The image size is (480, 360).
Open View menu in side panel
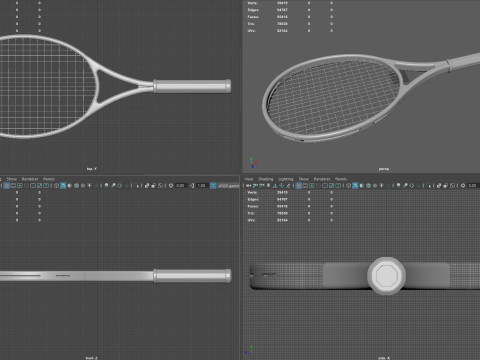[x=249, y=179]
